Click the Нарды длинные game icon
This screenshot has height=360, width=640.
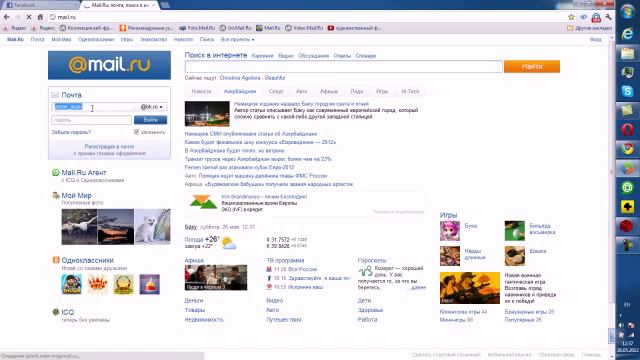(450, 256)
